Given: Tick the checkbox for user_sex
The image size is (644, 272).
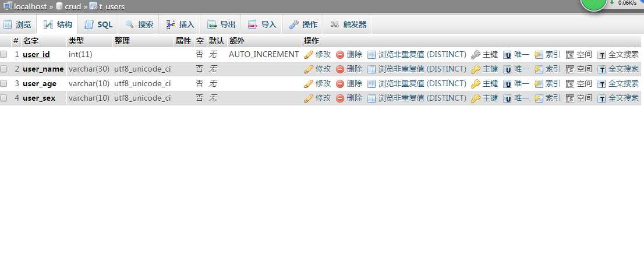Looking at the screenshot, I should click(3, 98).
